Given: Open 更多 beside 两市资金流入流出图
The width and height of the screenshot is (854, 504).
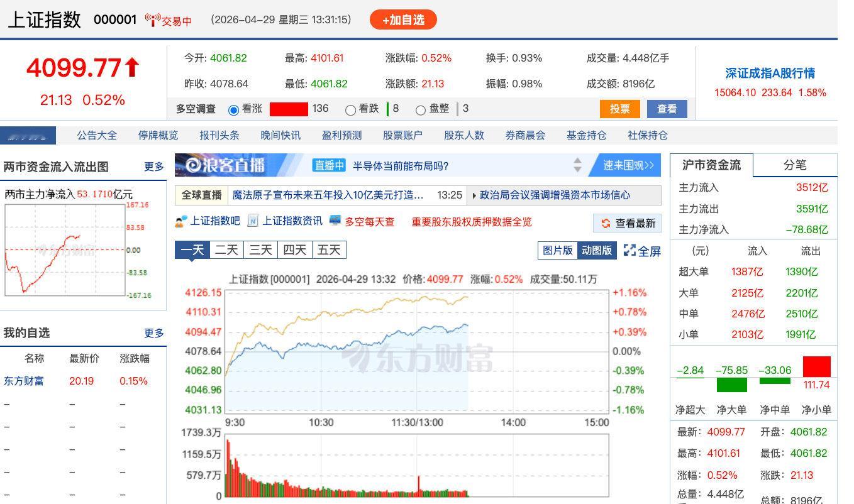Looking at the screenshot, I should tap(154, 167).
